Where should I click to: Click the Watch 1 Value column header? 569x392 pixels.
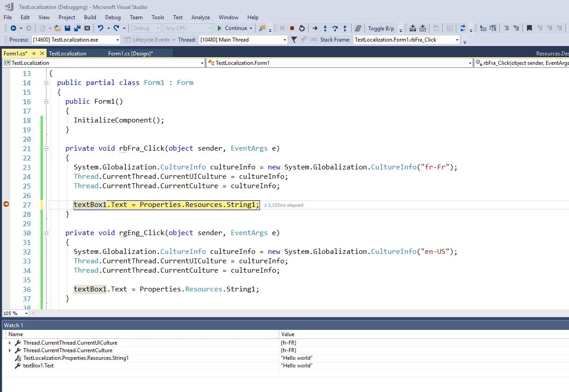(424, 334)
